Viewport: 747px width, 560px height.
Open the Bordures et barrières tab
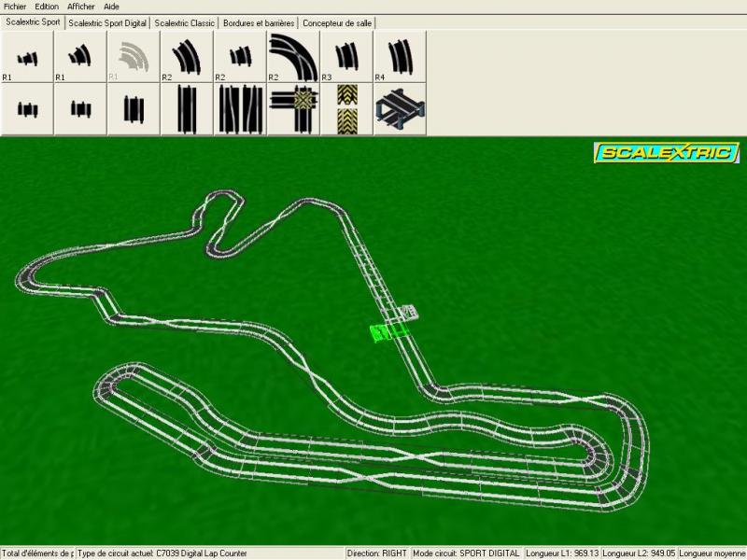(259, 22)
